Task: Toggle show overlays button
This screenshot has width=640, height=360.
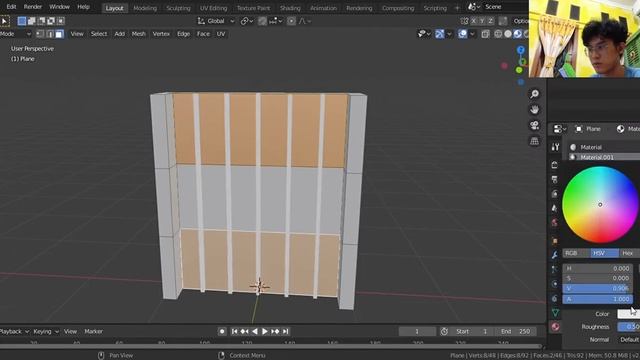Action: 462,34
